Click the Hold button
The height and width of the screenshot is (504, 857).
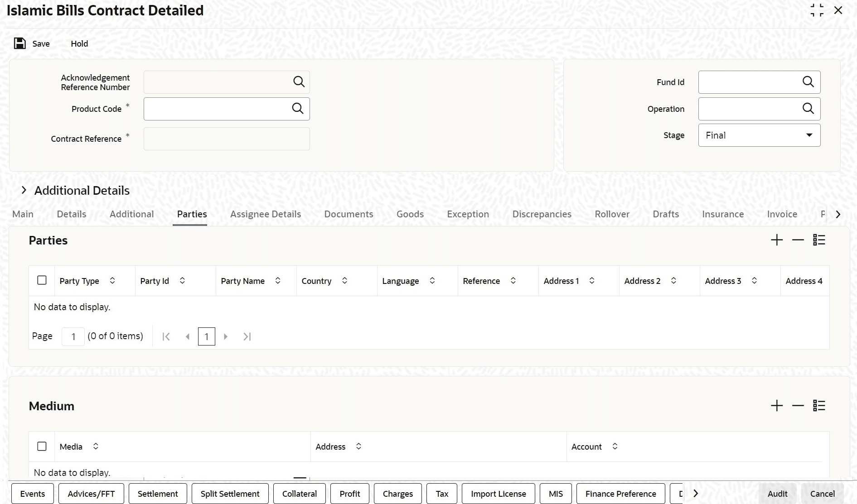point(79,43)
